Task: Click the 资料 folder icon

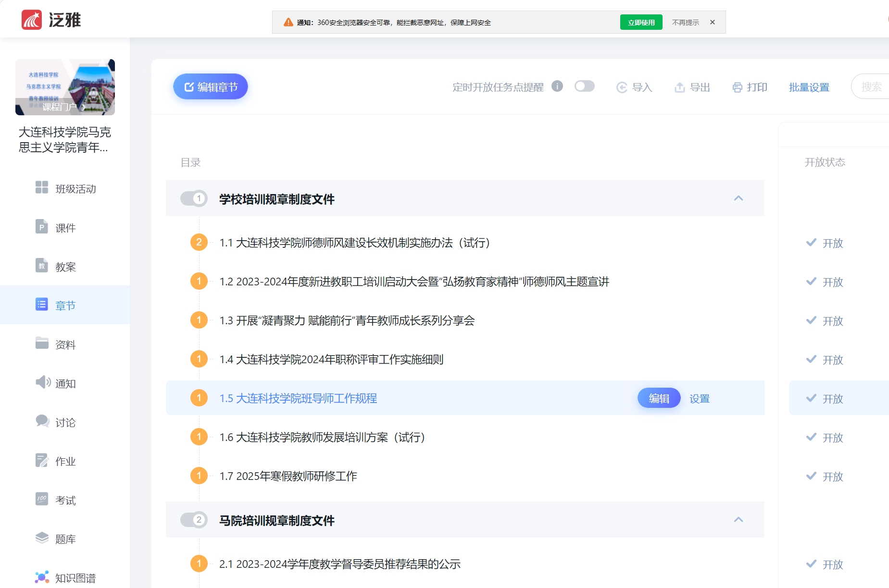Action: click(42, 343)
